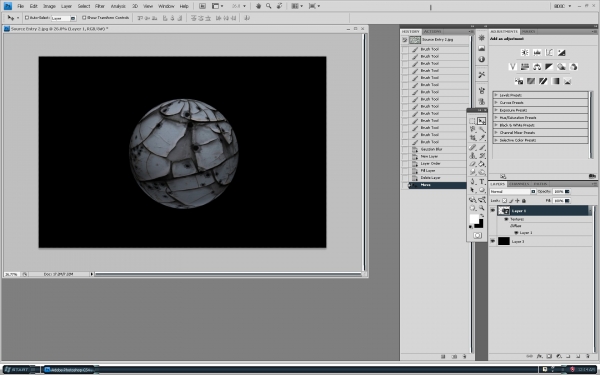
Task: Select the Rectangular Marquee tool
Action: (473, 121)
